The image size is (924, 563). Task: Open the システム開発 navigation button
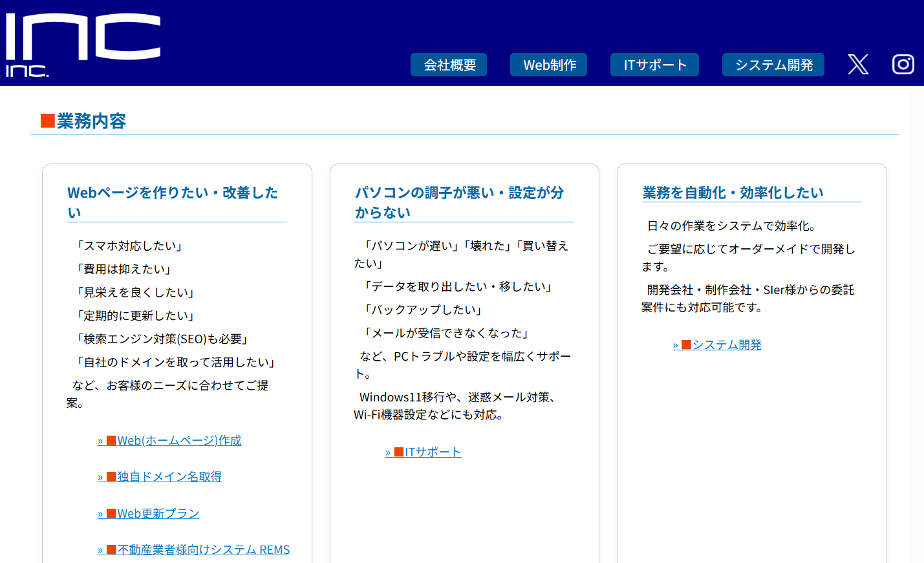(773, 64)
